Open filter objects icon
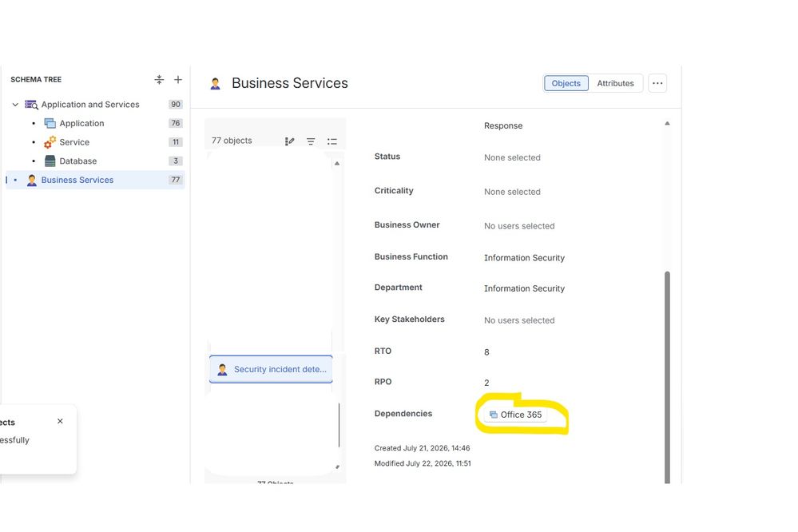Screen dimensions: 798x532 (x=311, y=141)
